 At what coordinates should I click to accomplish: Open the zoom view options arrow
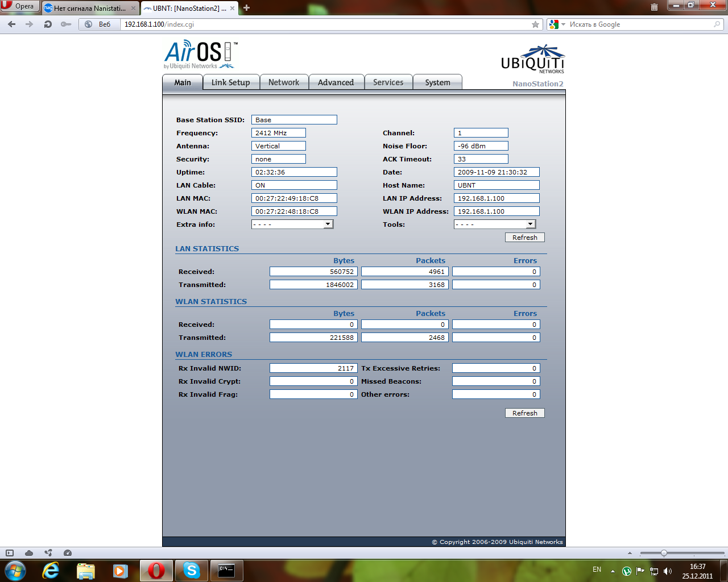[630, 553]
